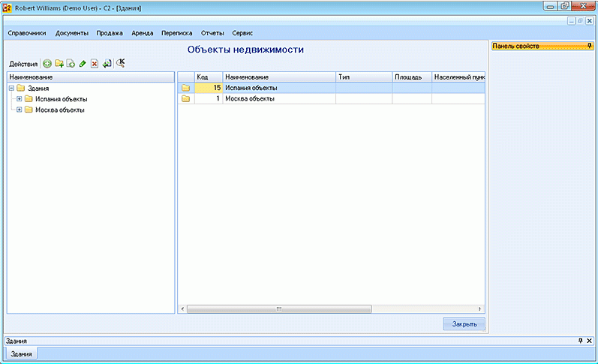Pin the Панель свойств panel
The width and height of the screenshot is (598, 364).
point(590,46)
